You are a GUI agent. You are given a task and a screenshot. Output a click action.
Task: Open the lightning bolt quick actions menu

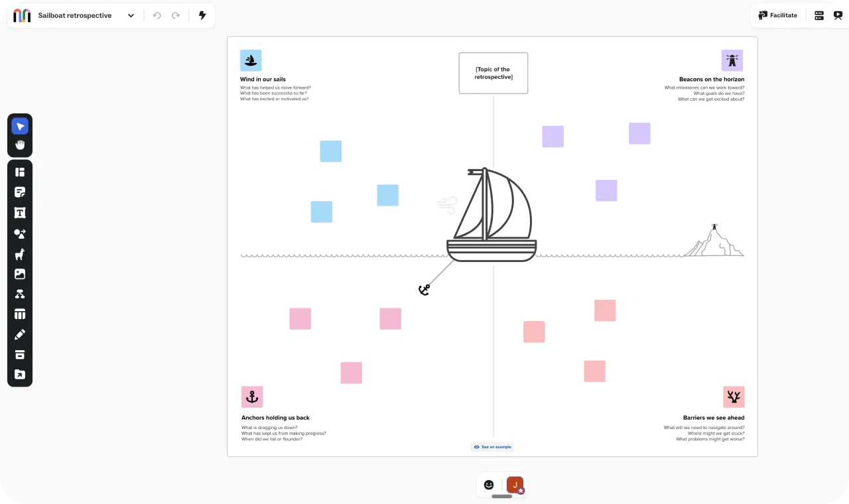coord(202,15)
